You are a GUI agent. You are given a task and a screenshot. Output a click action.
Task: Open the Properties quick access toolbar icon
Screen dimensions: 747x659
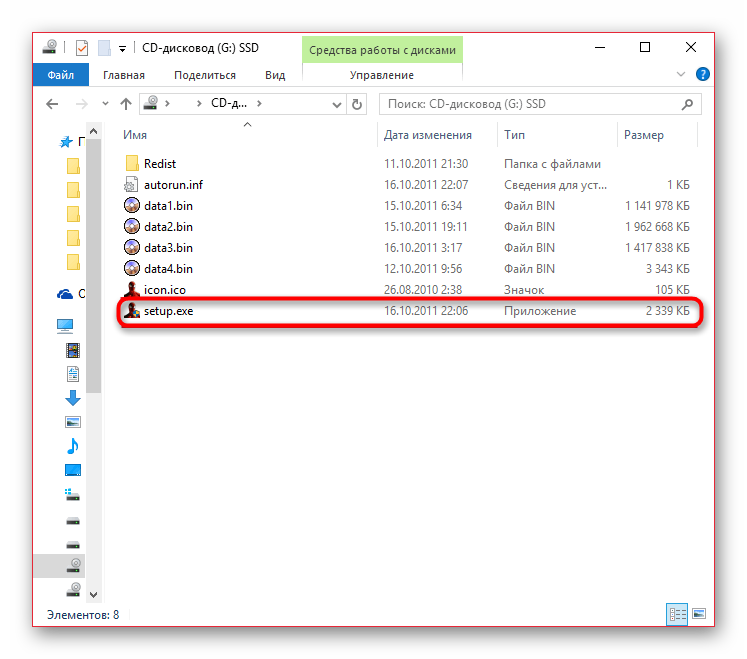coord(82,48)
